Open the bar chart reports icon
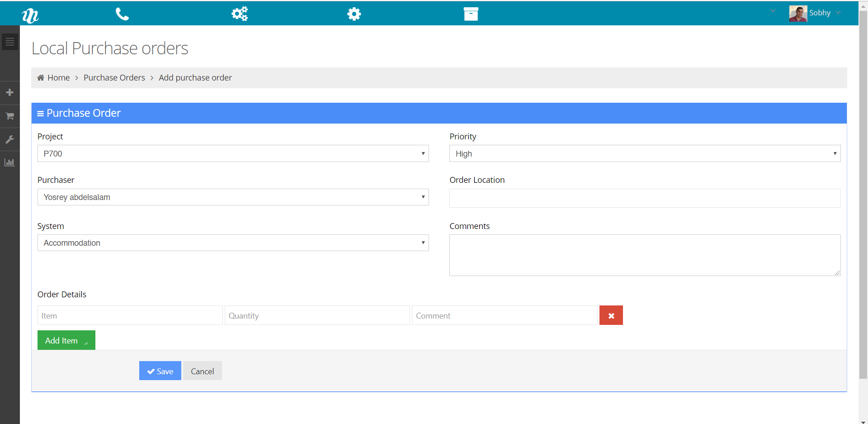Screen dimensions: 868x424 9,162
